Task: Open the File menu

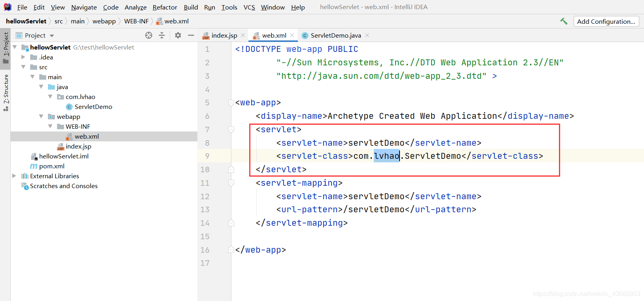Action: pos(22,7)
